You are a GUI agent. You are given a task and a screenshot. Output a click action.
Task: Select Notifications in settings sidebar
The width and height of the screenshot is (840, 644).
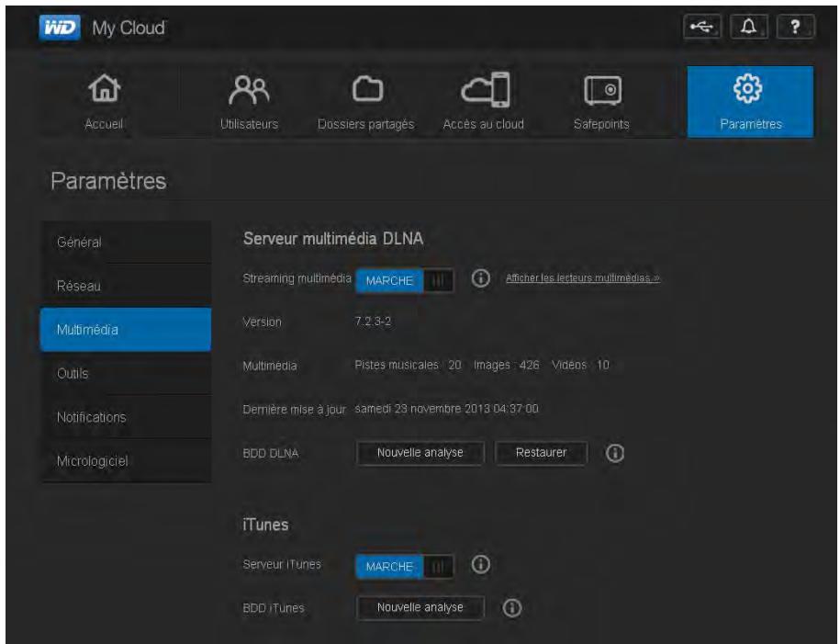[x=126, y=417]
